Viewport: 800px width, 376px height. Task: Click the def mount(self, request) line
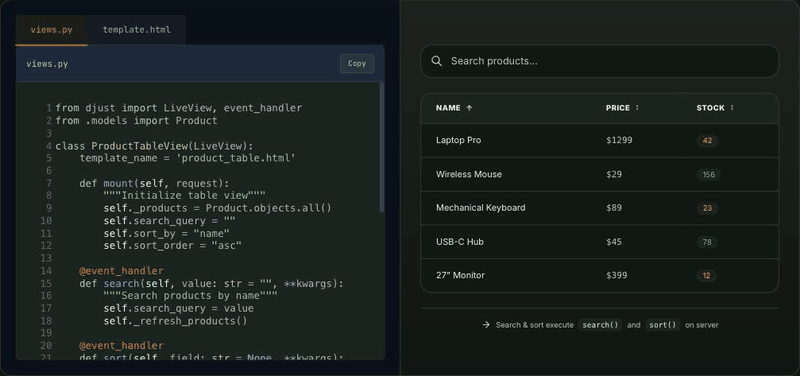click(x=155, y=184)
